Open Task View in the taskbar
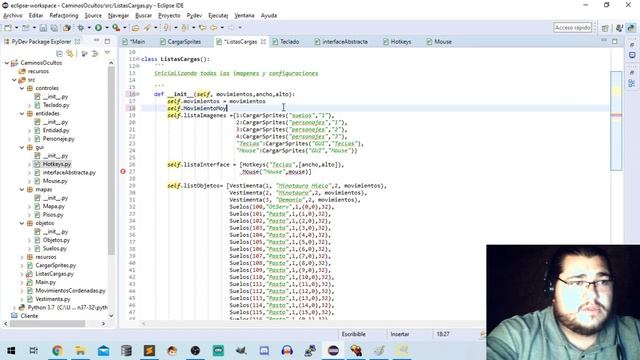This screenshot has height=360, width=640. [34, 350]
